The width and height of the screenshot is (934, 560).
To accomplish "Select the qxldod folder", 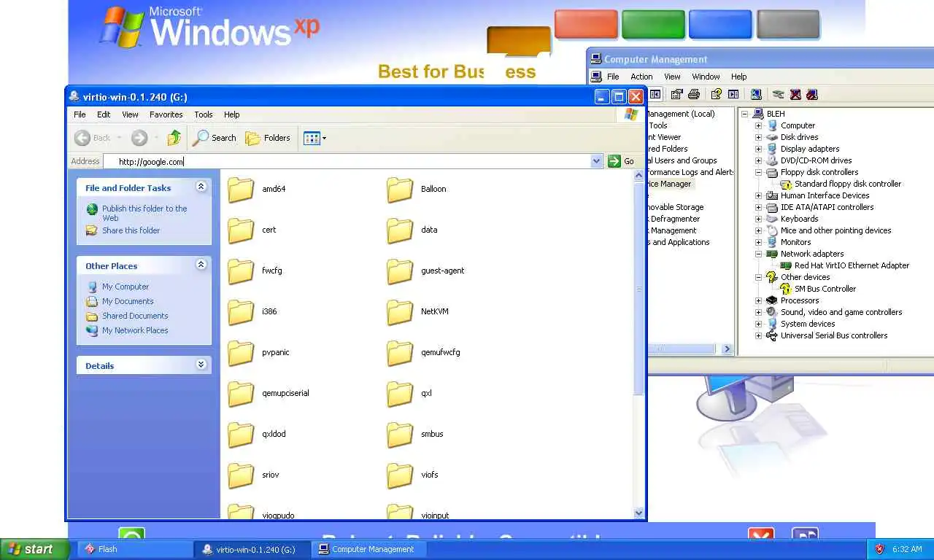I will click(x=241, y=434).
